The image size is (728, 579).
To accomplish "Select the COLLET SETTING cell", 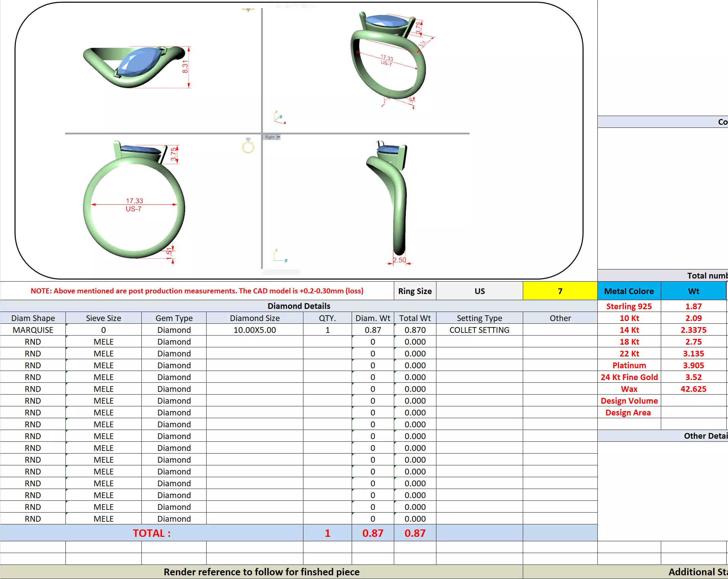I will point(479,330).
